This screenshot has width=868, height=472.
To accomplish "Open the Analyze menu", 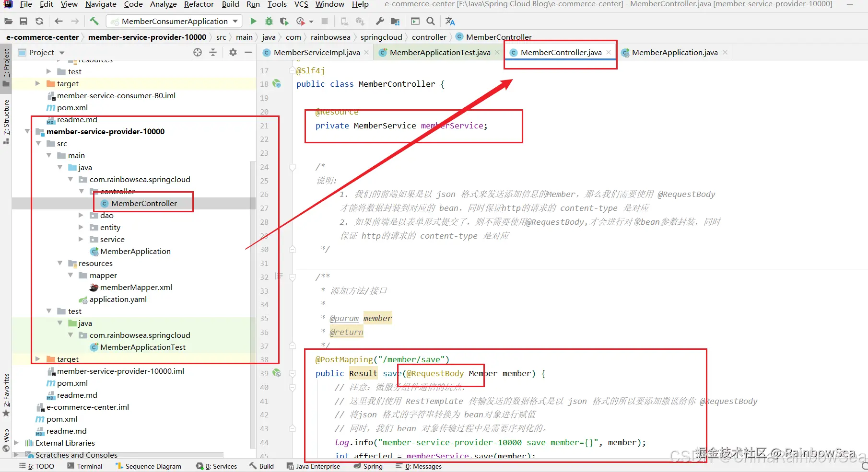I will coord(164,4).
